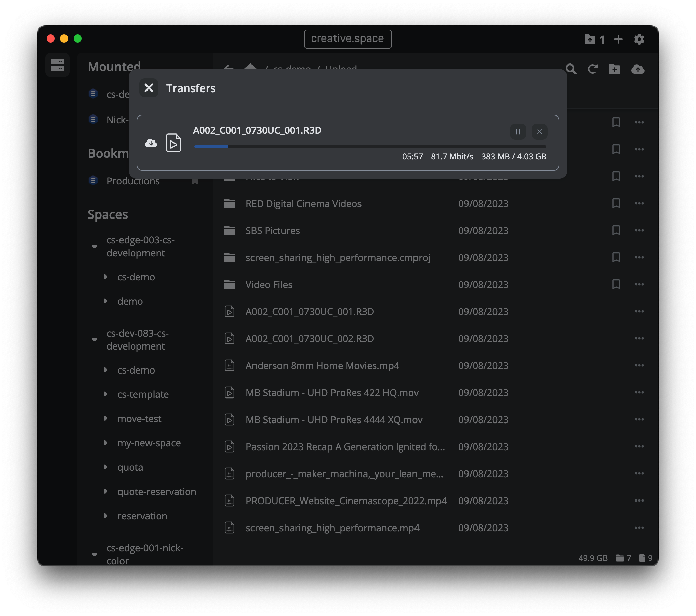
Task: Open the Productions bookmark
Action: point(133,181)
